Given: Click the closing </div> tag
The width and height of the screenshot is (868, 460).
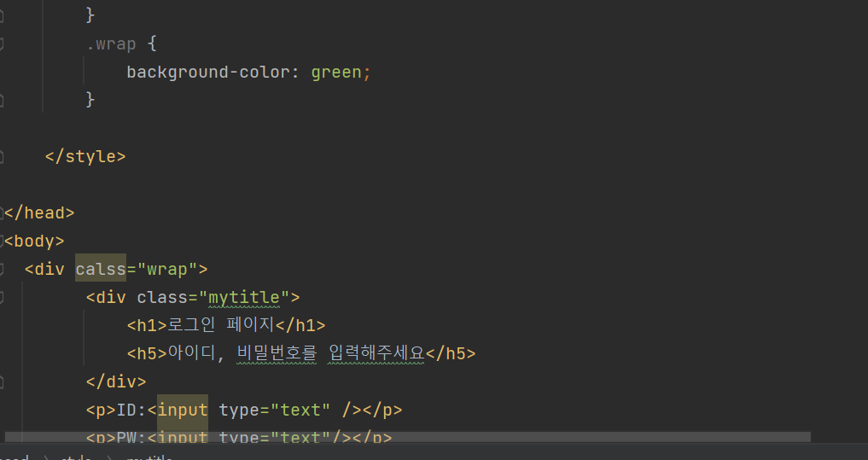Looking at the screenshot, I should point(116,381).
